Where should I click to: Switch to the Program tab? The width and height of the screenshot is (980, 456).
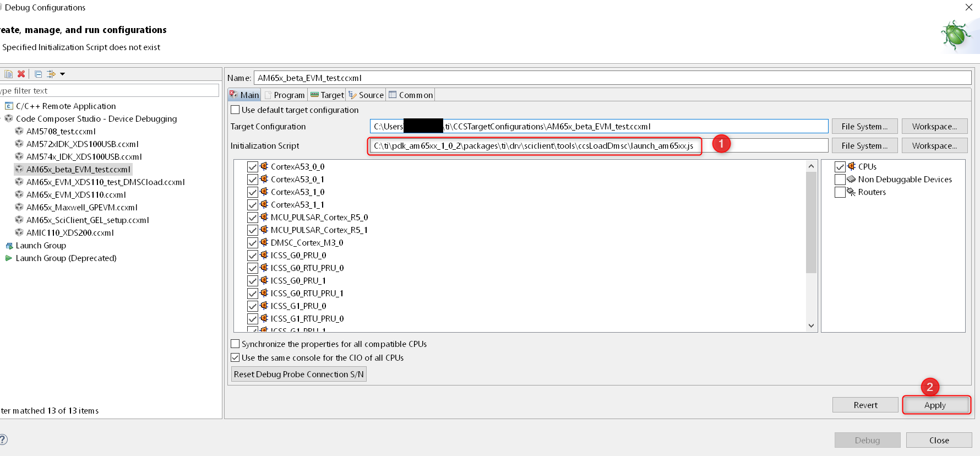pyautogui.click(x=285, y=95)
